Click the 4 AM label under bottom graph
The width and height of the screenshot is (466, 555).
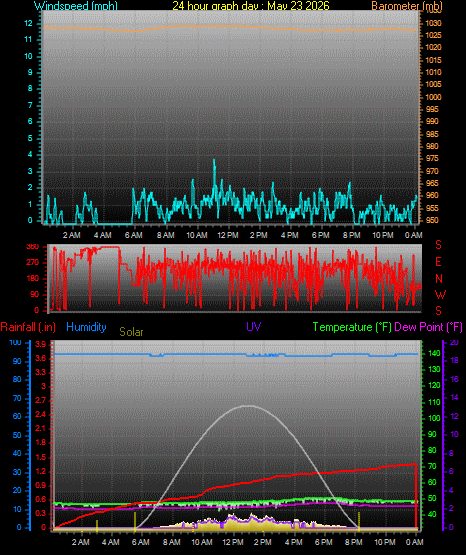[x=111, y=542]
